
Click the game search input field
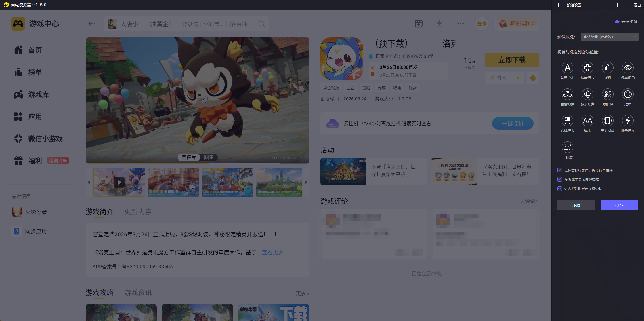coord(184,24)
